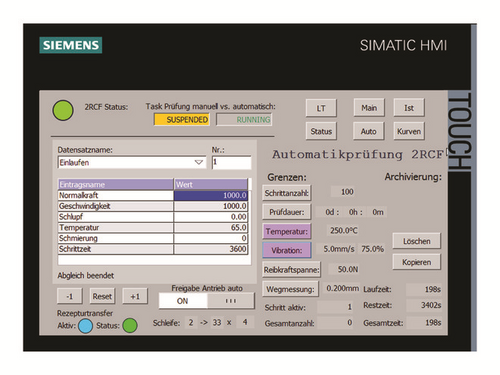Image resolution: width=500 pixels, height=375 pixels.
Task: Open the Kurven screen
Action: click(409, 131)
